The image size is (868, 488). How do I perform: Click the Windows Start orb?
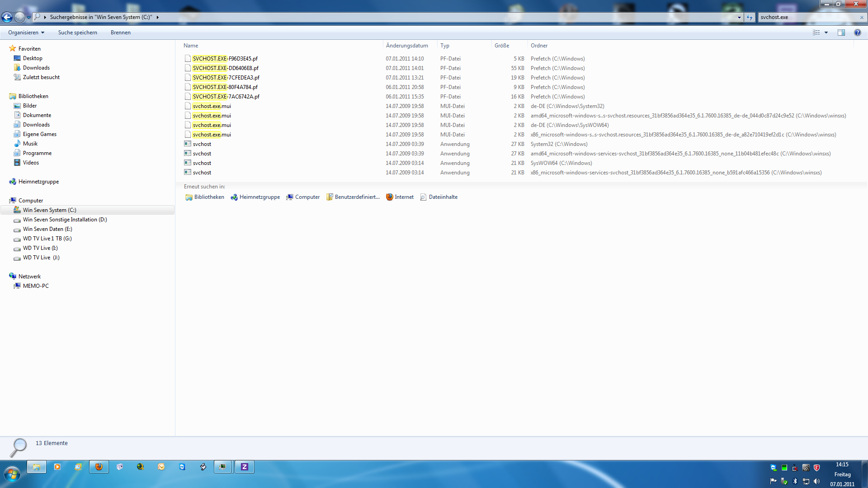point(12,474)
